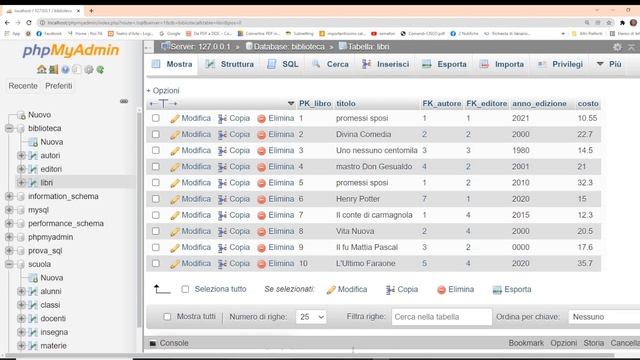Tick the Mostra tutti checkbox
The width and height of the screenshot is (640, 360).
coord(167,316)
